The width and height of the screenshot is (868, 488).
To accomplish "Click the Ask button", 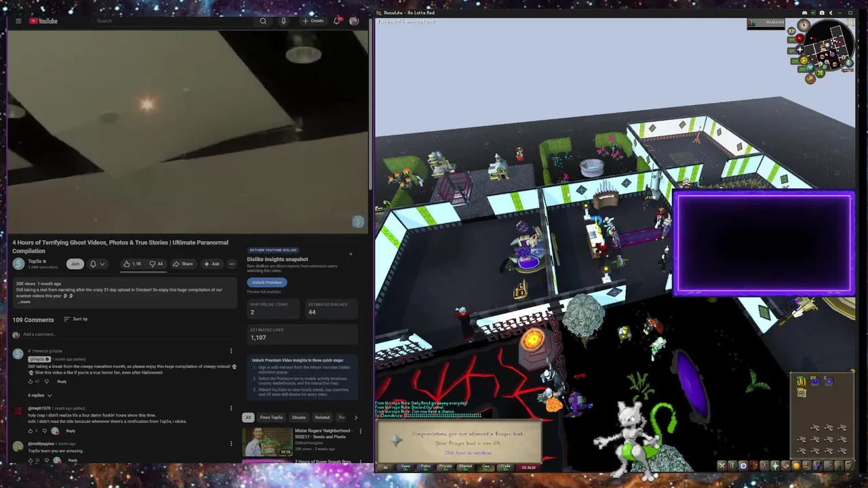I will coord(212,264).
